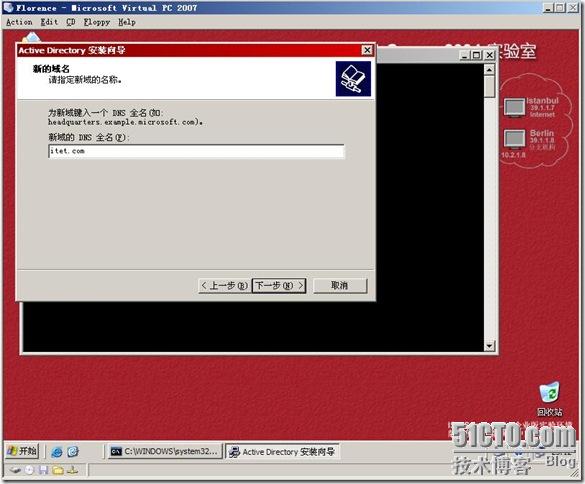Open the Help menu

tap(127, 22)
